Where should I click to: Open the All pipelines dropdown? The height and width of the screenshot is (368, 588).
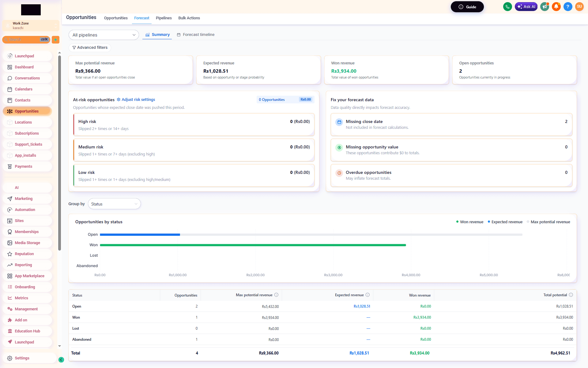click(104, 35)
